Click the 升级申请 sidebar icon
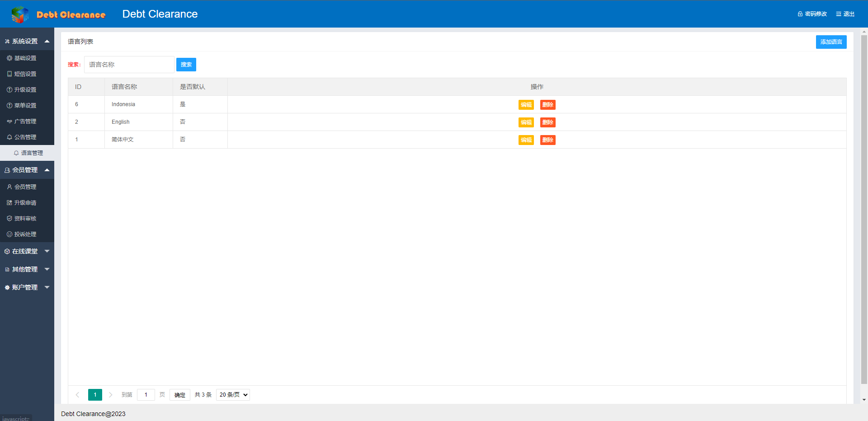868x421 pixels. pyautogui.click(x=9, y=203)
